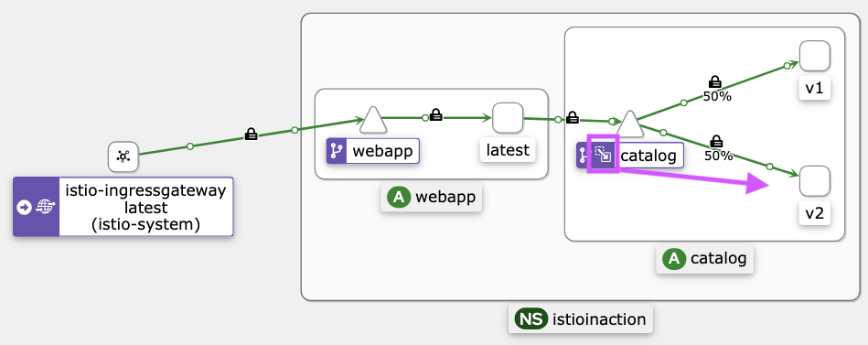Select the catalog service triangle node
The height and width of the screenshot is (345, 868).
(x=629, y=123)
